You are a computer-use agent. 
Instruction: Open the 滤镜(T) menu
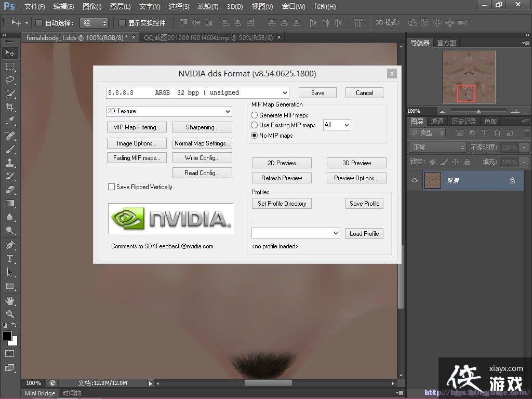click(208, 7)
